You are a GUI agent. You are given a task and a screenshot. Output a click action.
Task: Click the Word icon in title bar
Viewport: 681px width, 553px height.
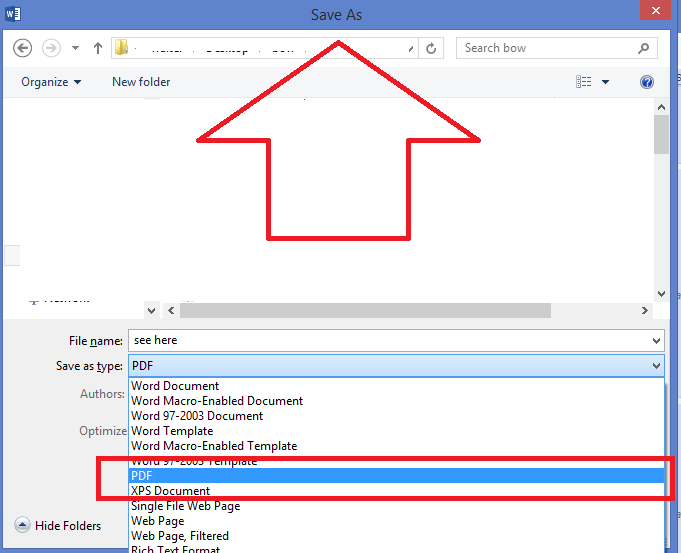pyautogui.click(x=13, y=13)
